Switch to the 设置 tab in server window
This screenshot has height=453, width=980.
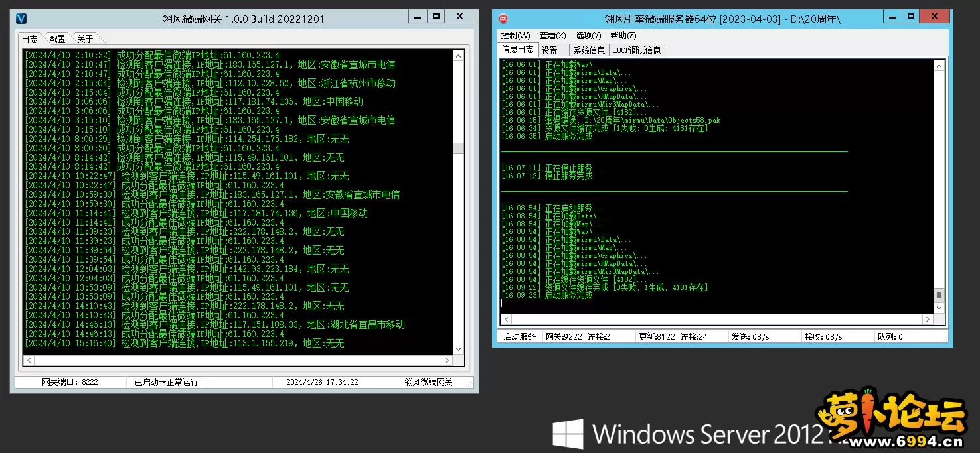tap(554, 50)
